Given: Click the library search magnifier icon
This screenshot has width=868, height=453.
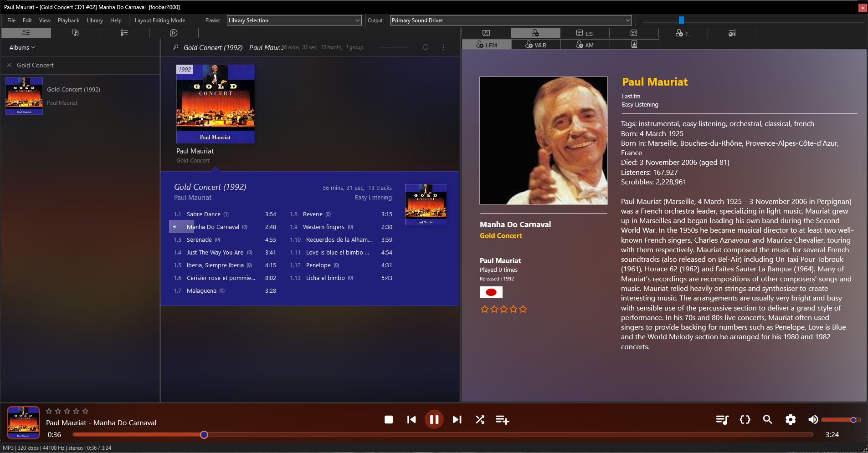Looking at the screenshot, I should click(175, 47).
